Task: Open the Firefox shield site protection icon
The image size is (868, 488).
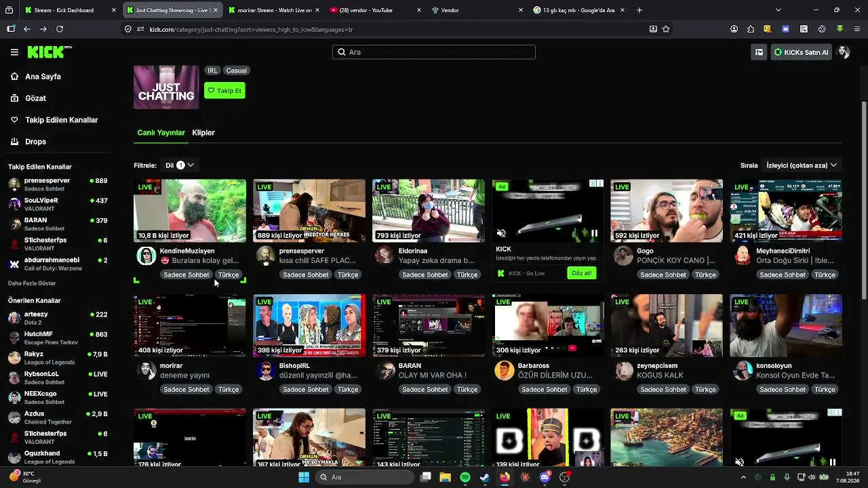Action: tap(127, 29)
